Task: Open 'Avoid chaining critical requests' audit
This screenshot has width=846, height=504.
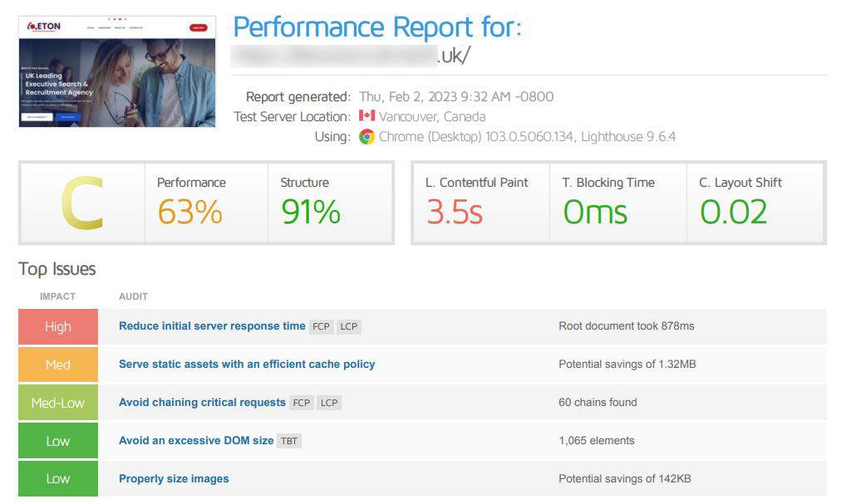Action: pyautogui.click(x=202, y=403)
